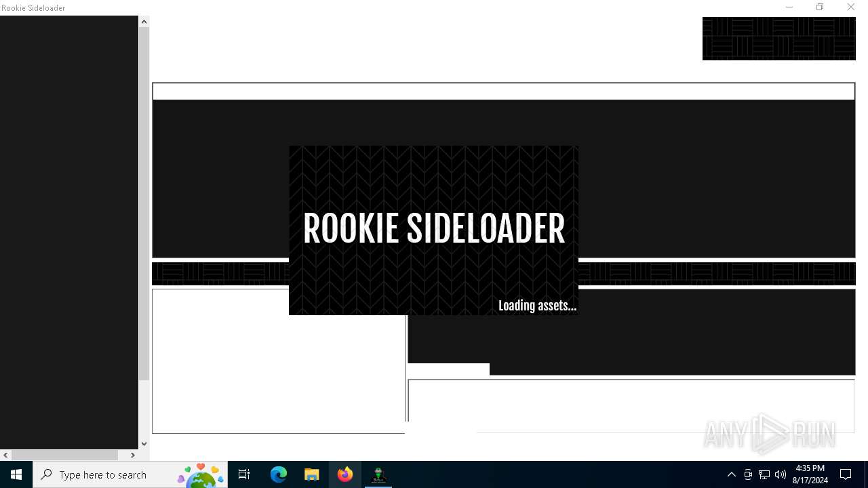This screenshot has width=868, height=488.
Task: Open the volume control tray icon
Action: coord(781,474)
